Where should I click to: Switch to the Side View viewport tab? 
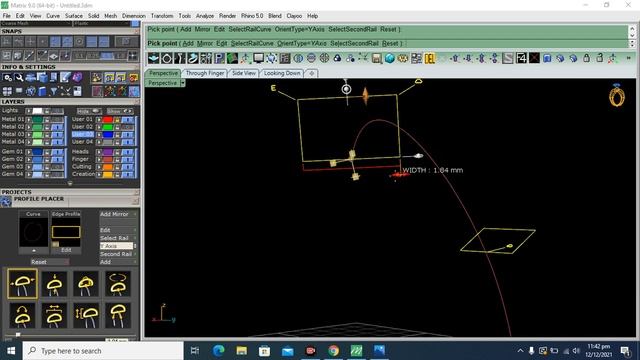point(244,73)
